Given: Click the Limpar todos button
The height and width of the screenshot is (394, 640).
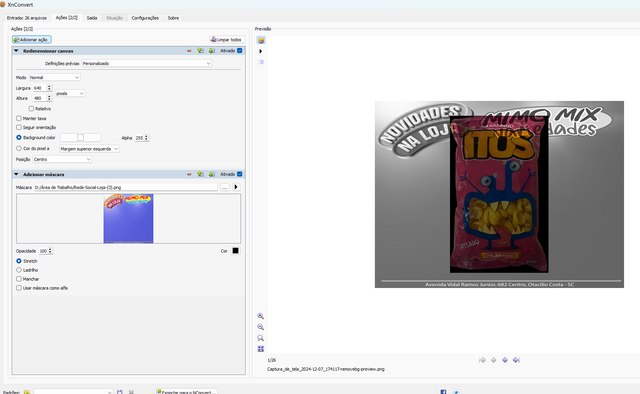Looking at the screenshot, I should point(227,40).
